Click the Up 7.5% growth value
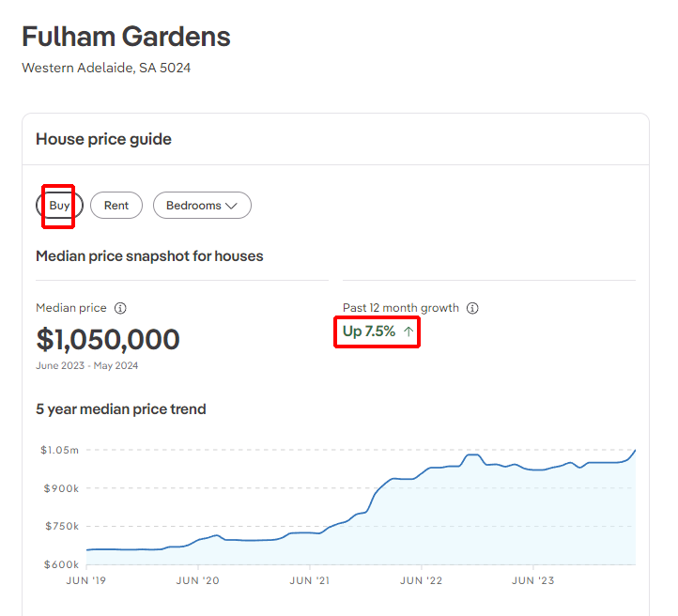This screenshot has height=616, width=678. [369, 331]
